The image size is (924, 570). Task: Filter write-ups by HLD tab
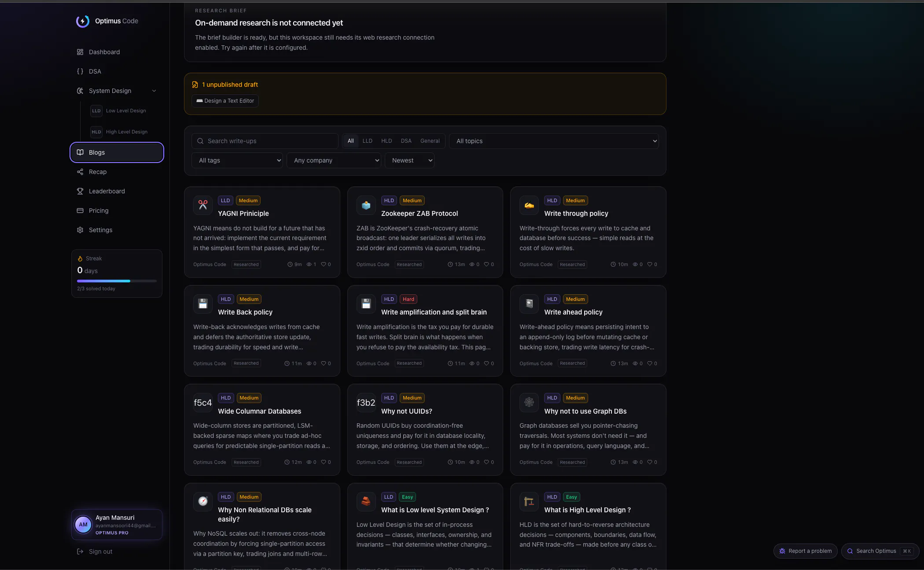(x=387, y=141)
